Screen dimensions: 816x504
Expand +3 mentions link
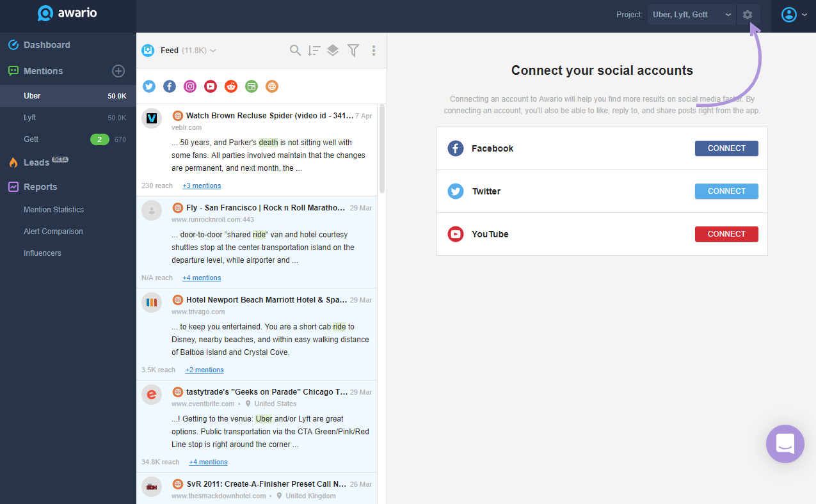click(202, 185)
